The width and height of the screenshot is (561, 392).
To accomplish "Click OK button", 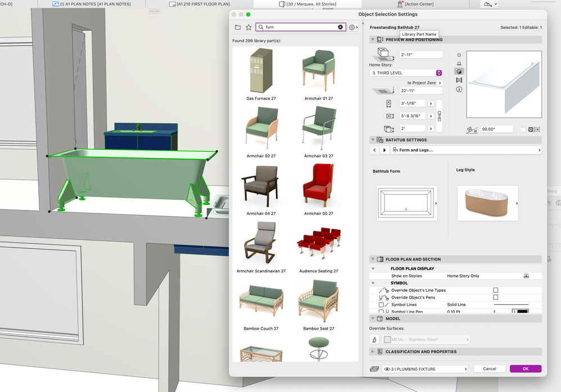I will pos(526,369).
